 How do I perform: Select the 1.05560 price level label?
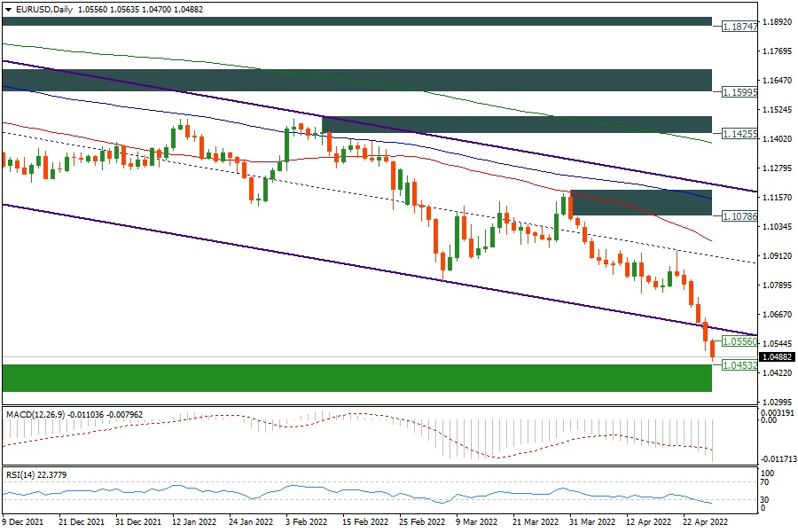coord(738,341)
